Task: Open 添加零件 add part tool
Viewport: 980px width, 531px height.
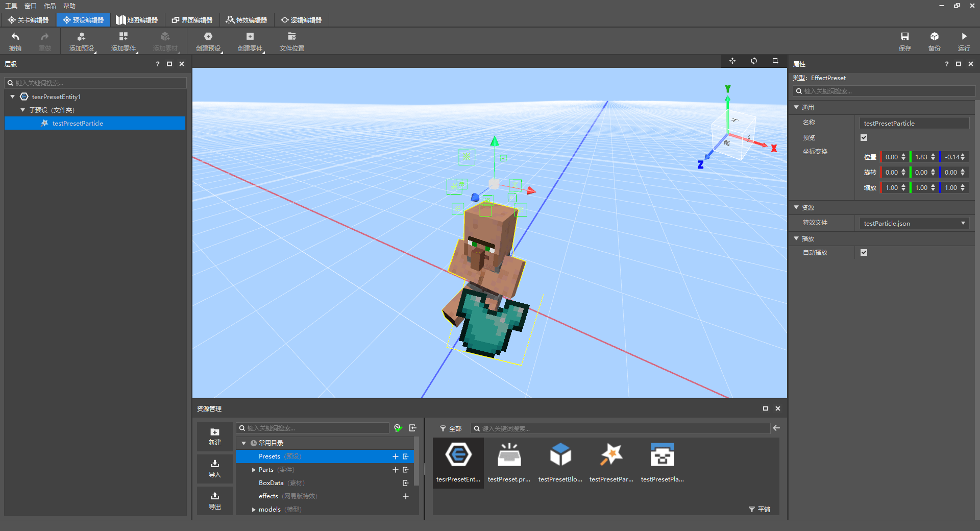Action: click(x=124, y=41)
